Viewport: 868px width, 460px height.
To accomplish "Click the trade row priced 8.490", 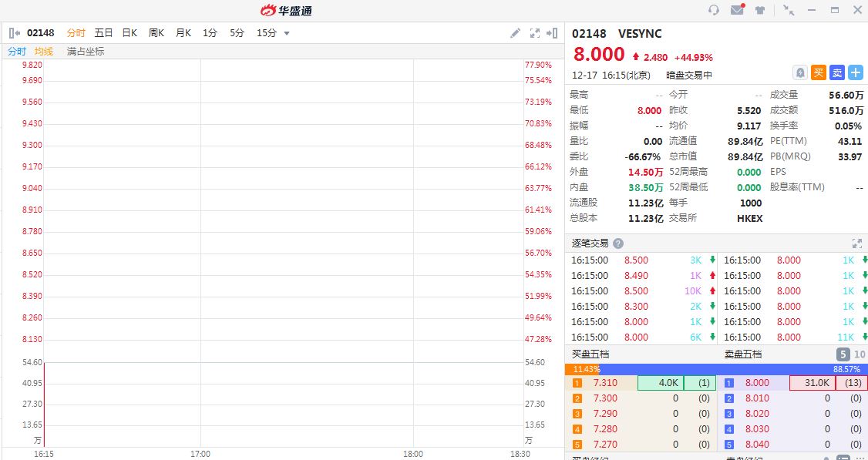I will (641, 276).
